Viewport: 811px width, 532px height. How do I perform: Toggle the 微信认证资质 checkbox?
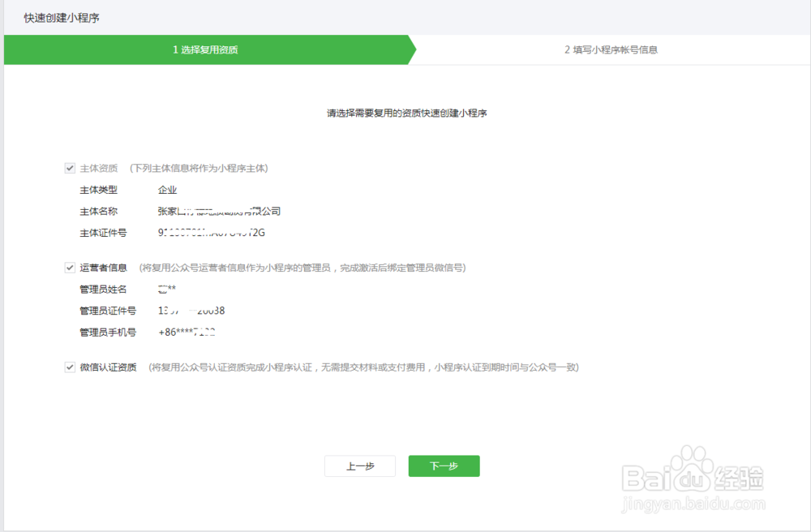[x=70, y=367]
